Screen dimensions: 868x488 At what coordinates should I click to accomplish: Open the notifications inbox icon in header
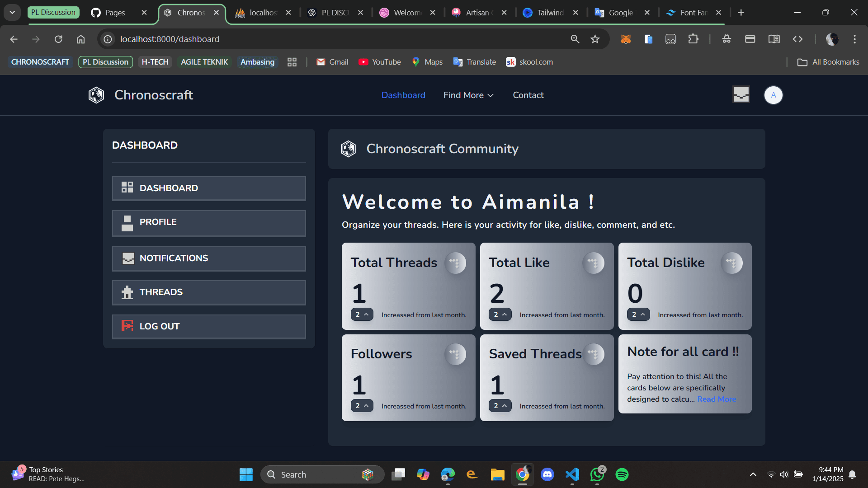point(741,94)
